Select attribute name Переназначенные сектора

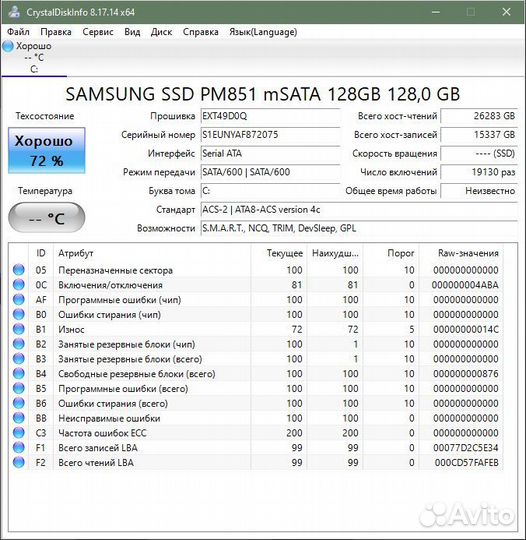(x=115, y=270)
